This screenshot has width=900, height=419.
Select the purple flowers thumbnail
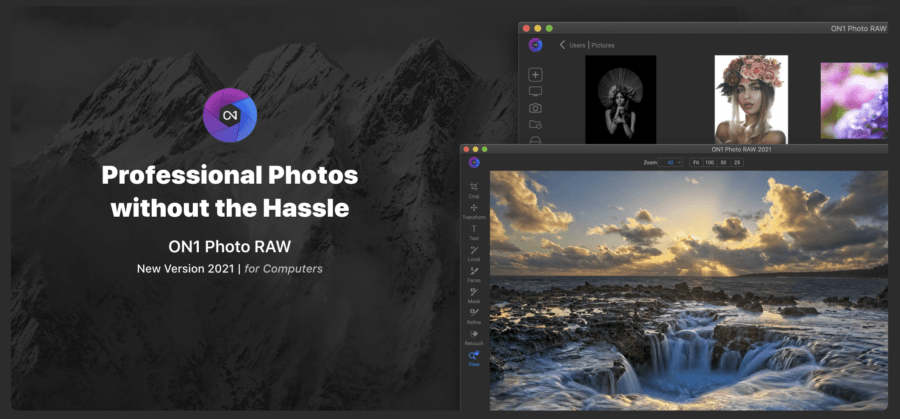pyautogui.click(x=854, y=100)
